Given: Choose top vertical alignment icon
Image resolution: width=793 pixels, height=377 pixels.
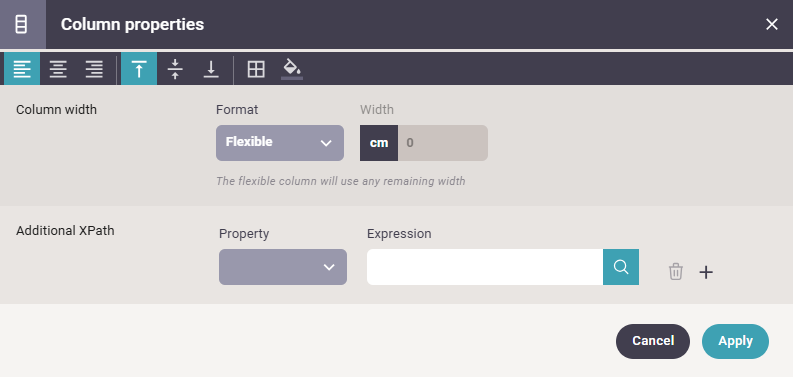Looking at the screenshot, I should coord(139,69).
